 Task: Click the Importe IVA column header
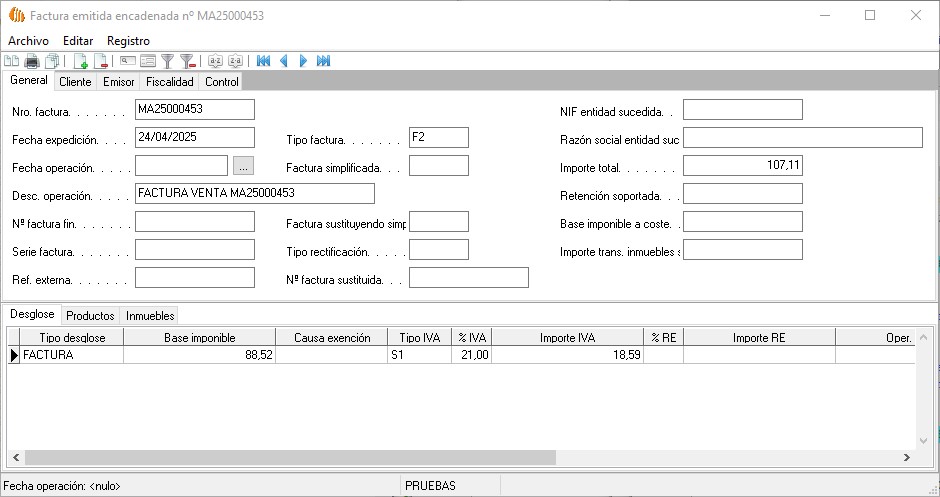567,338
